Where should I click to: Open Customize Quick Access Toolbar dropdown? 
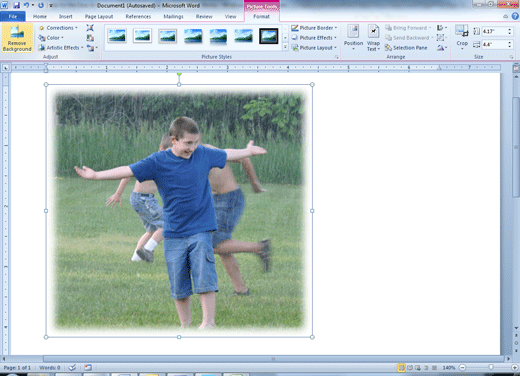[x=51, y=5]
